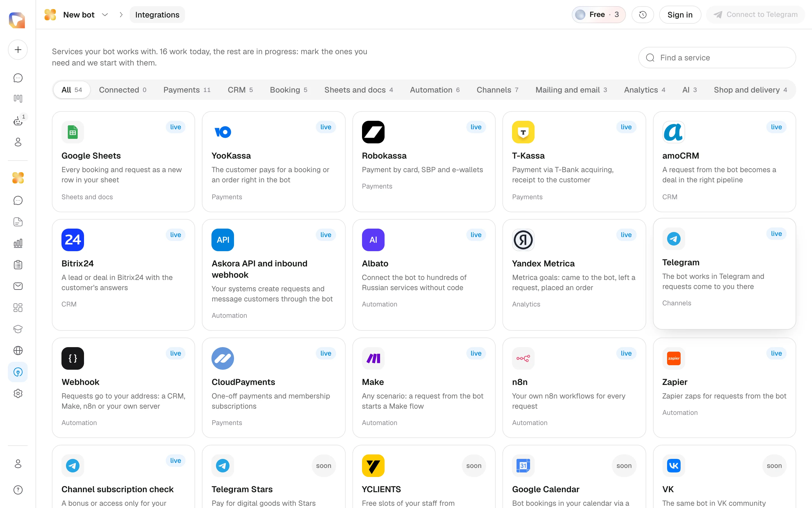Screen dimensions: 812x508
Task: Switch to the CRM tab
Action: (240, 90)
